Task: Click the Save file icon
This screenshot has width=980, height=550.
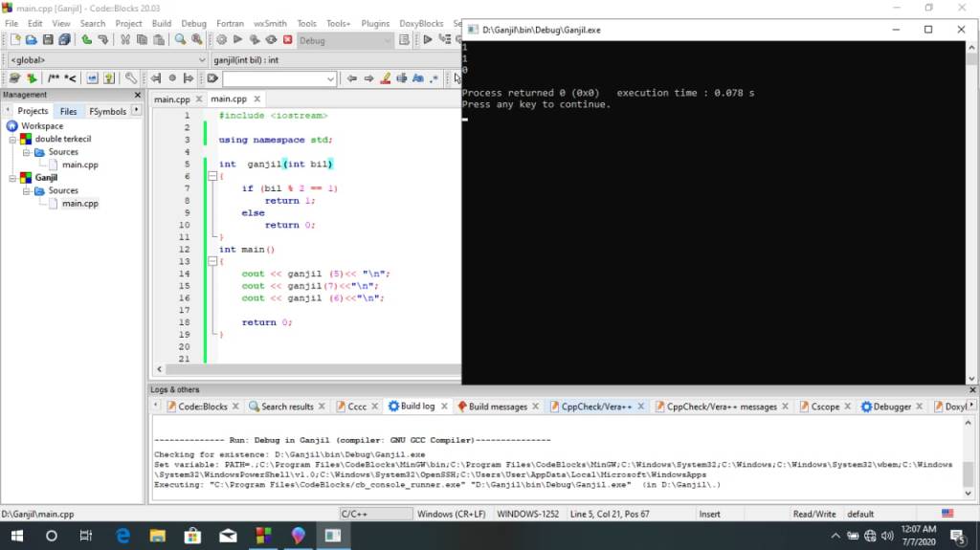Action: pyautogui.click(x=48, y=40)
